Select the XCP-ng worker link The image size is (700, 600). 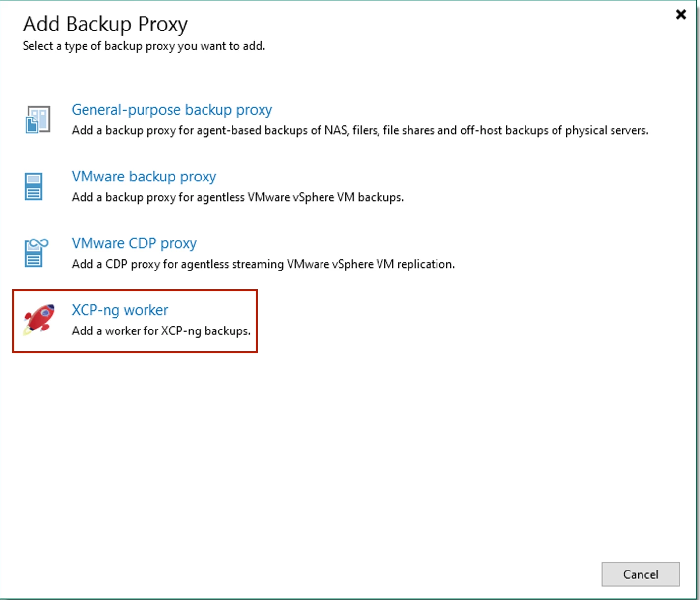[x=119, y=310]
